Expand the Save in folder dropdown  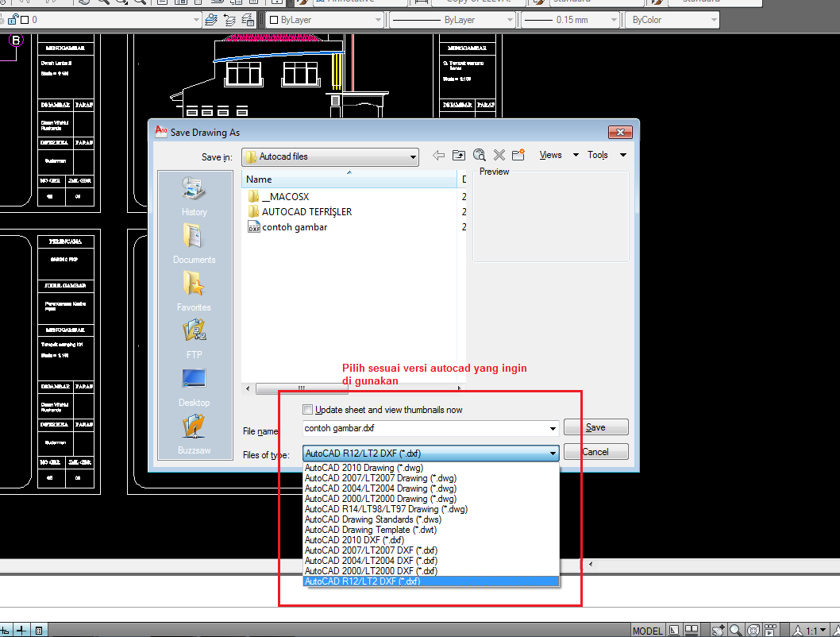click(413, 157)
